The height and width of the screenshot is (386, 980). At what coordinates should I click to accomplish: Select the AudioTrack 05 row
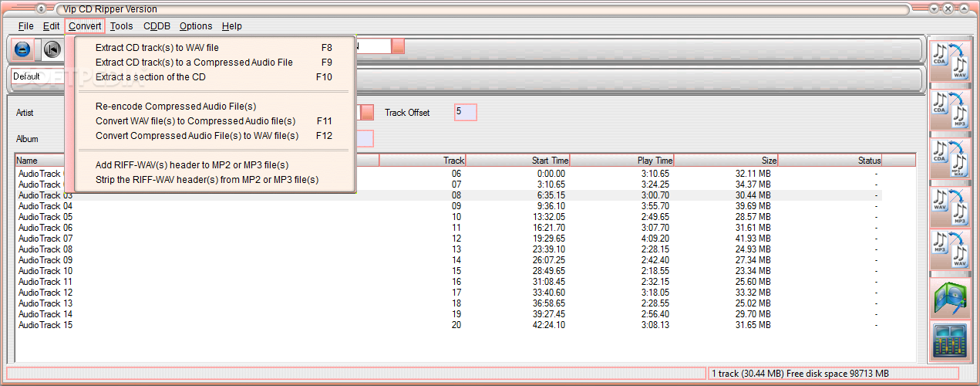pyautogui.click(x=449, y=217)
